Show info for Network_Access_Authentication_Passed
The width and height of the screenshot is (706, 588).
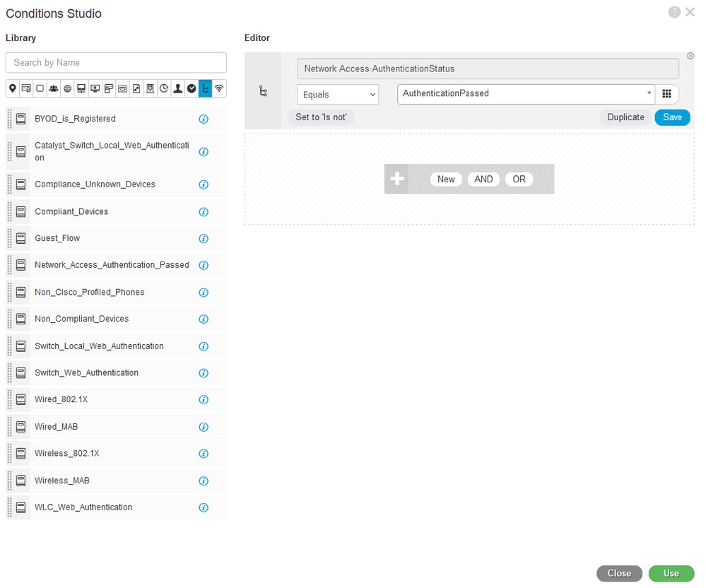[x=204, y=265]
